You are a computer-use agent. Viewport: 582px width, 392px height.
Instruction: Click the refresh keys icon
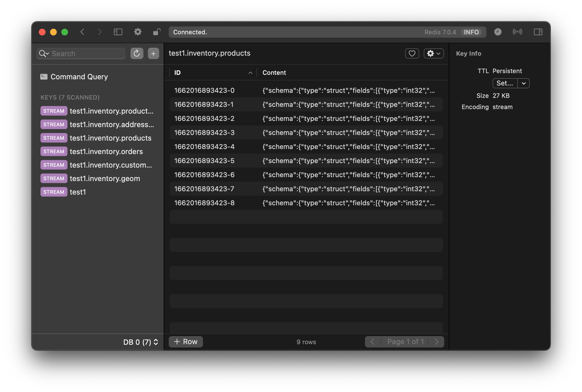(x=136, y=54)
